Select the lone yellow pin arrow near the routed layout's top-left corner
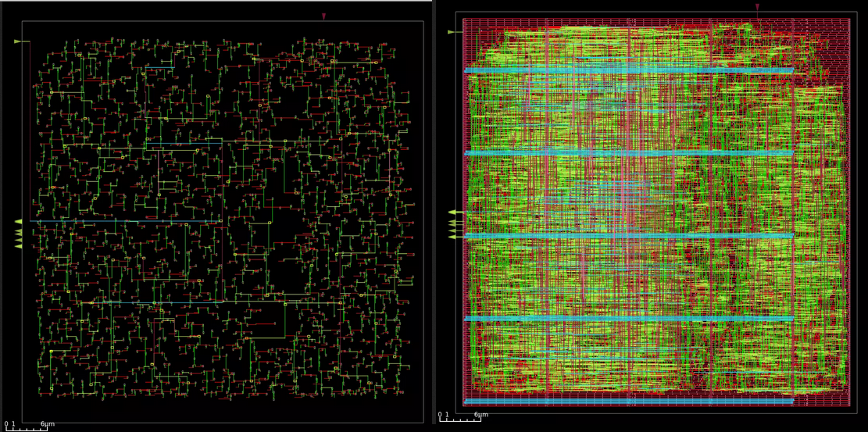Screen dimensions: 868x432 (452, 32)
